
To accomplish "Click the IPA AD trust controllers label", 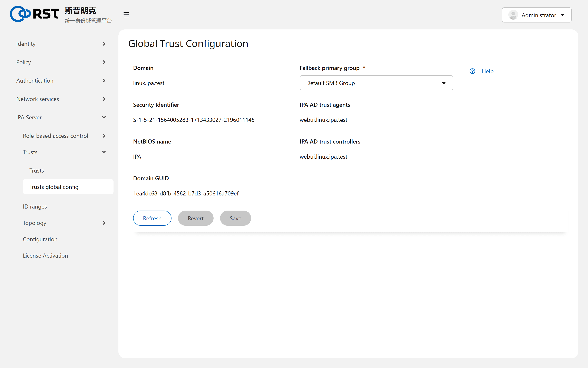I will tap(330, 141).
